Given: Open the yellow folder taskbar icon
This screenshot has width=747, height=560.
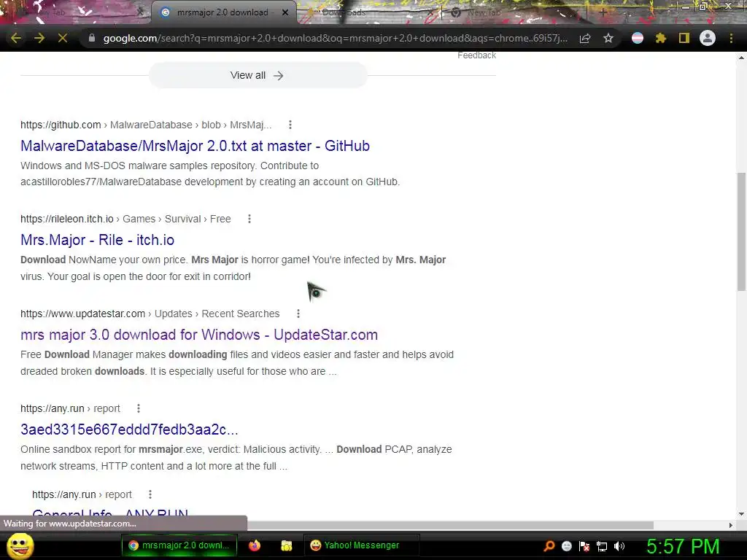Looking at the screenshot, I should pyautogui.click(x=286, y=545).
